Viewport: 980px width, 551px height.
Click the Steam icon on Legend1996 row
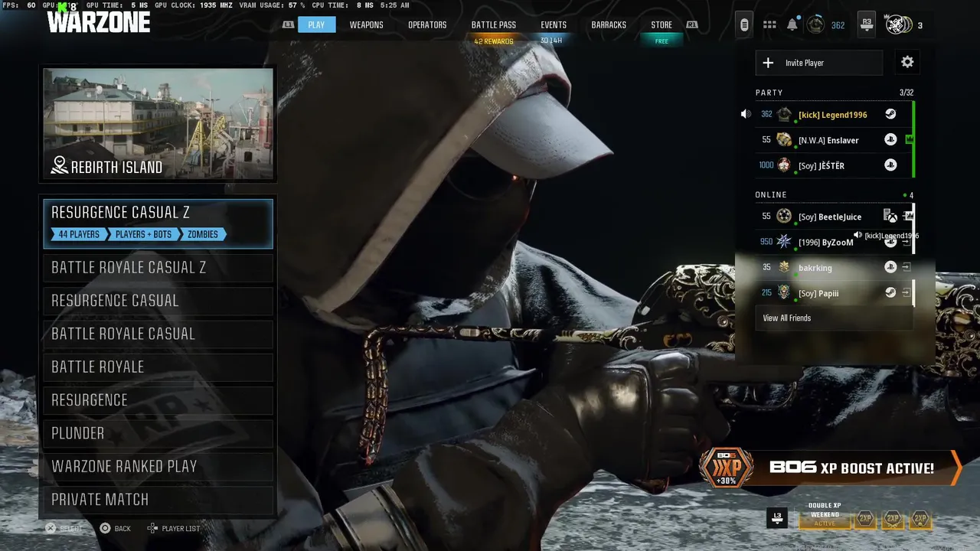(x=890, y=115)
